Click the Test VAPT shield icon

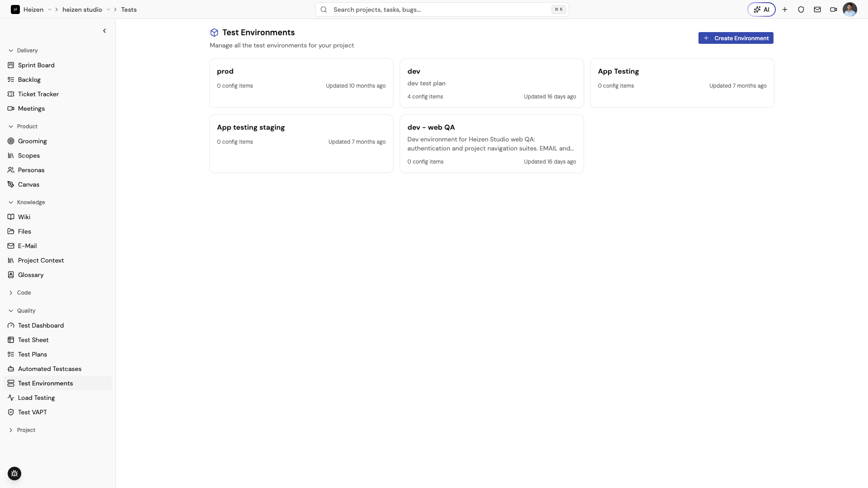pos(11,412)
